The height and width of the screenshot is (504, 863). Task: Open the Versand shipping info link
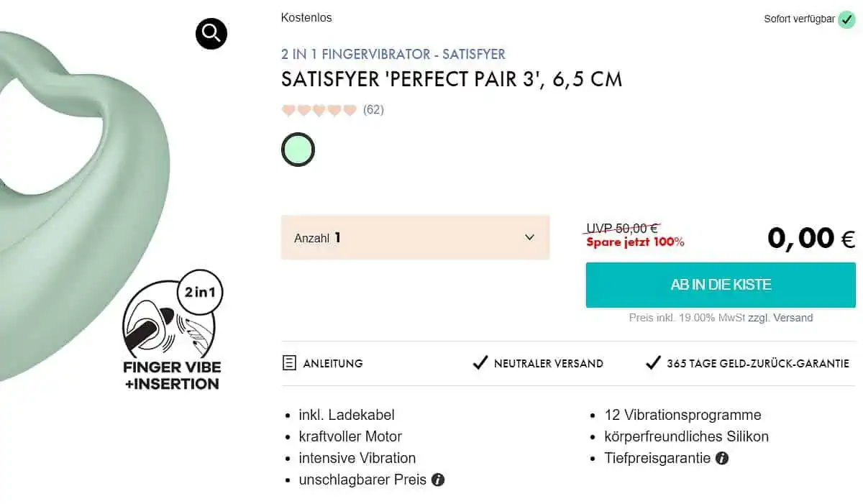click(793, 317)
